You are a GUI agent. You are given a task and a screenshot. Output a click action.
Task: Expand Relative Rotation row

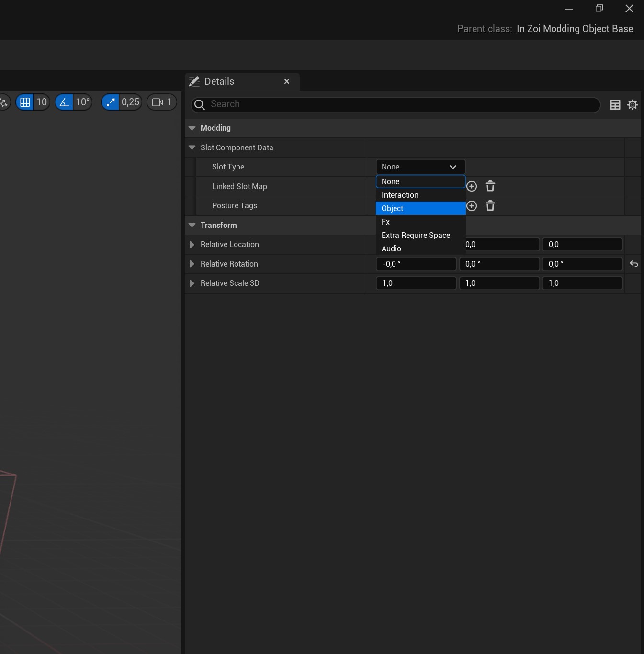tap(192, 264)
